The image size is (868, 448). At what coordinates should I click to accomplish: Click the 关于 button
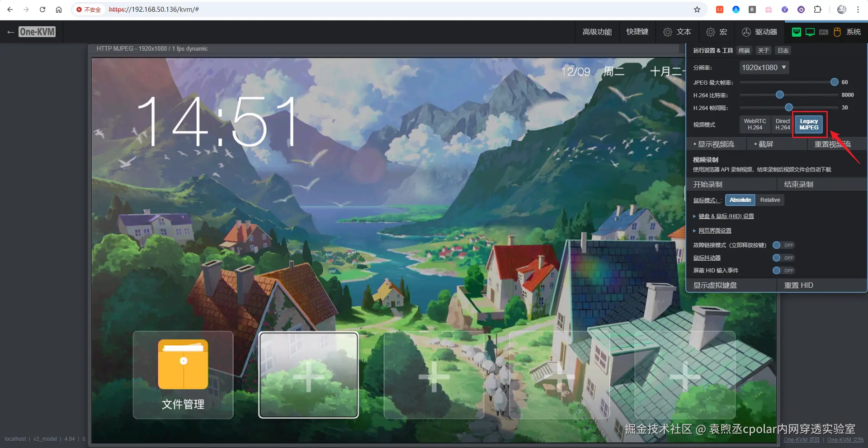[764, 51]
